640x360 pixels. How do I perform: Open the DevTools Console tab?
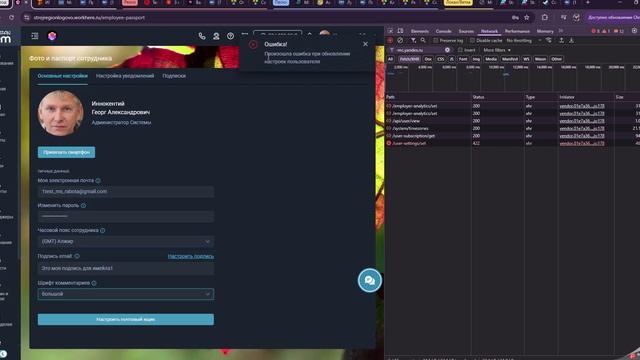443,31
